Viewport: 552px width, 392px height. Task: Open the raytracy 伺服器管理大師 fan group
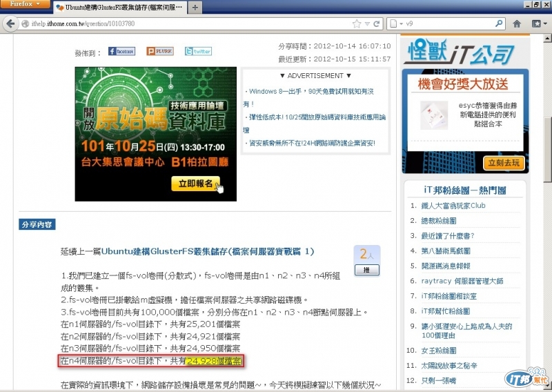pos(462,281)
